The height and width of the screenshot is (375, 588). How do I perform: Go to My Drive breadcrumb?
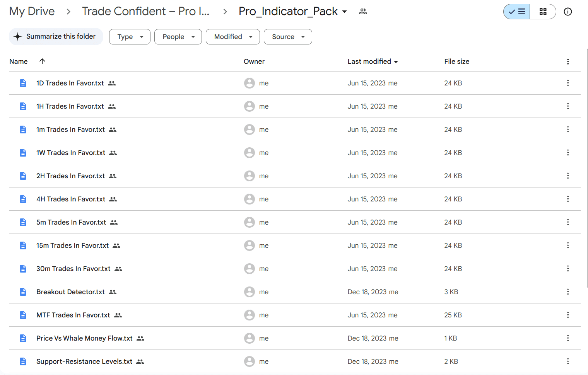32,11
